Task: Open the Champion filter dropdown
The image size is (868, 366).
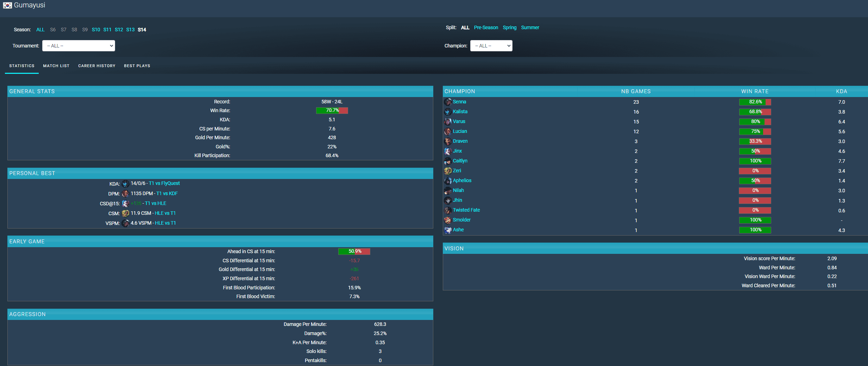Action: [491, 46]
